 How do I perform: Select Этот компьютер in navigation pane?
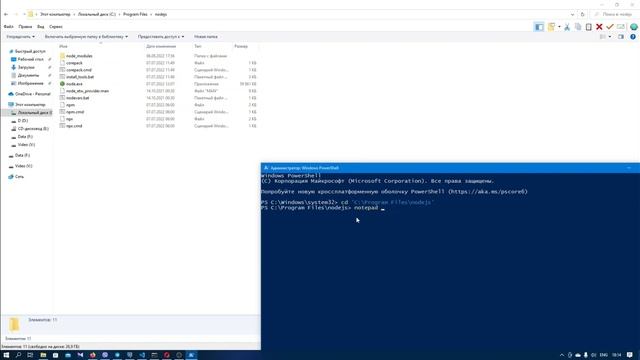coord(30,104)
